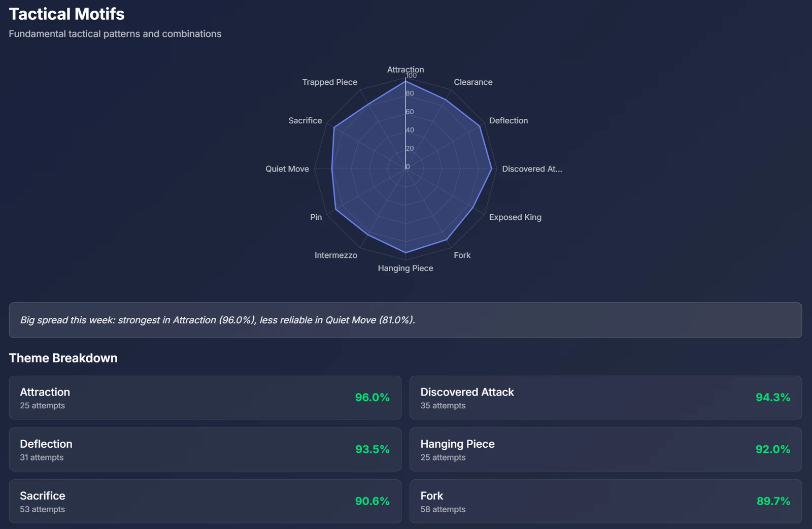Click the truncated Discovered At... radar label

pos(531,169)
